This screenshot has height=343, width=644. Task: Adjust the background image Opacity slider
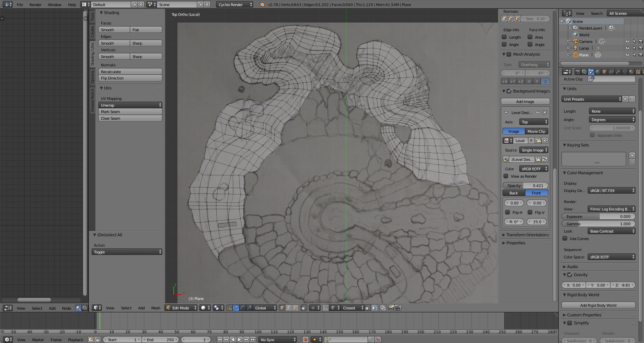click(525, 186)
